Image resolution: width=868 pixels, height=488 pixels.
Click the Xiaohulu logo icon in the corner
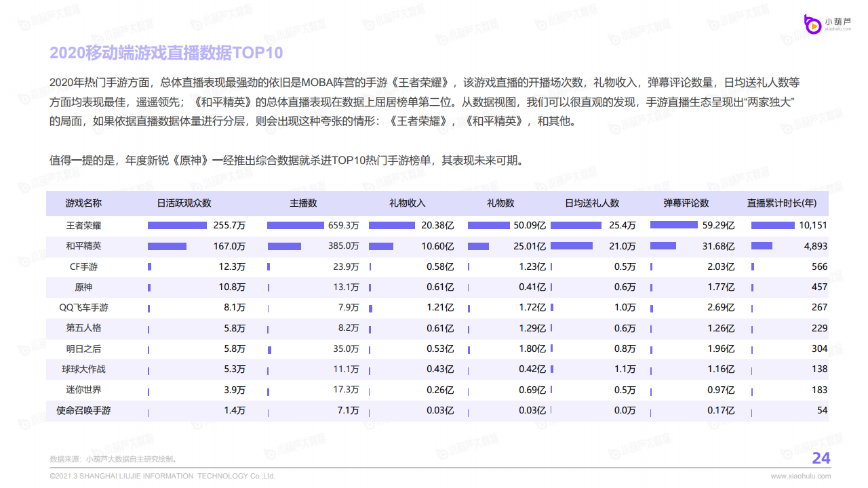[812, 24]
